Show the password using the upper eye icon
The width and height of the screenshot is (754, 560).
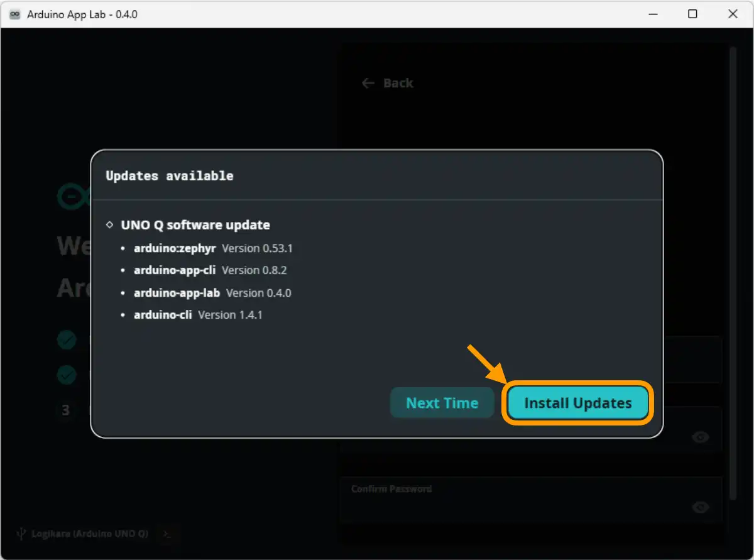tap(701, 437)
